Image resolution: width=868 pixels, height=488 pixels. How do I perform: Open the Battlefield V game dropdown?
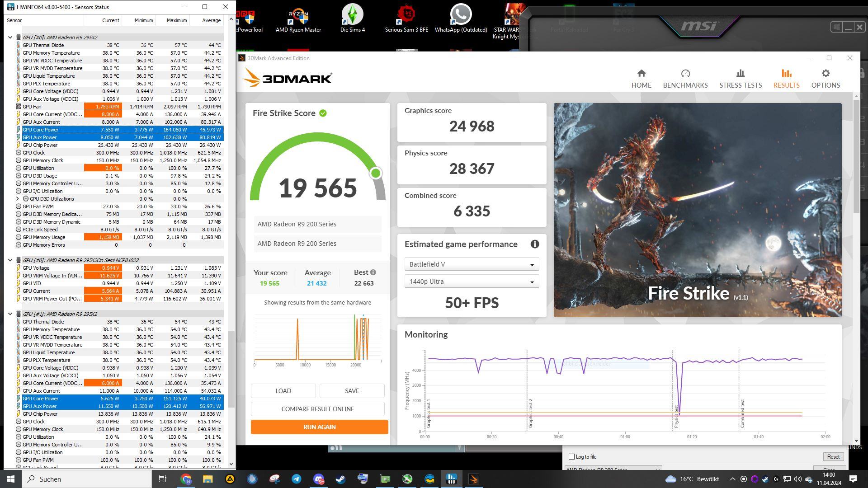pyautogui.click(x=472, y=264)
